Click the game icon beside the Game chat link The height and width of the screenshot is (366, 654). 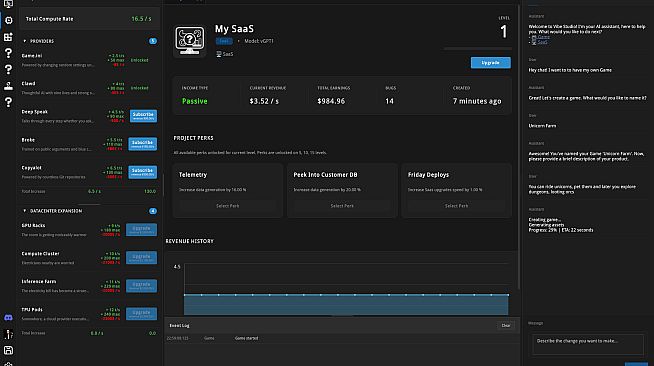pos(534,37)
